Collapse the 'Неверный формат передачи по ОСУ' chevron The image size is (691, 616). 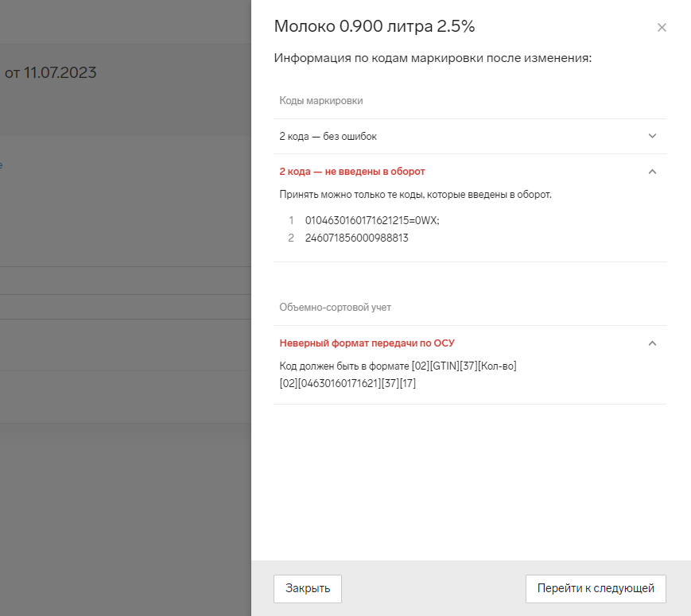652,343
